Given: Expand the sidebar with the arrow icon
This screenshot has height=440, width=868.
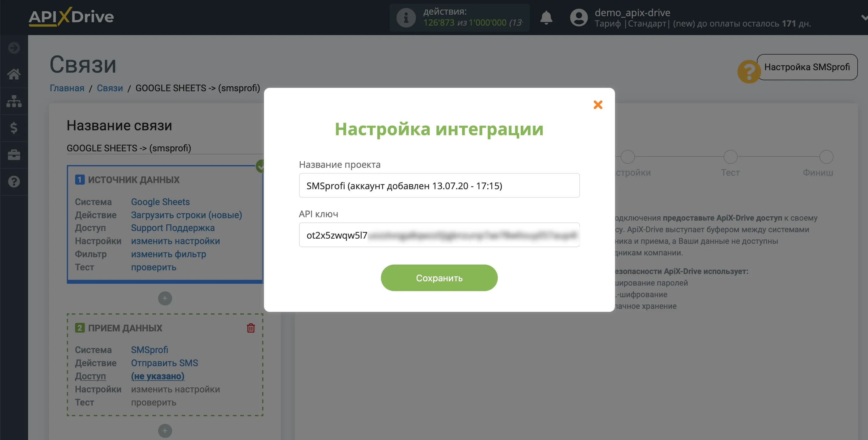Looking at the screenshot, I should (14, 48).
